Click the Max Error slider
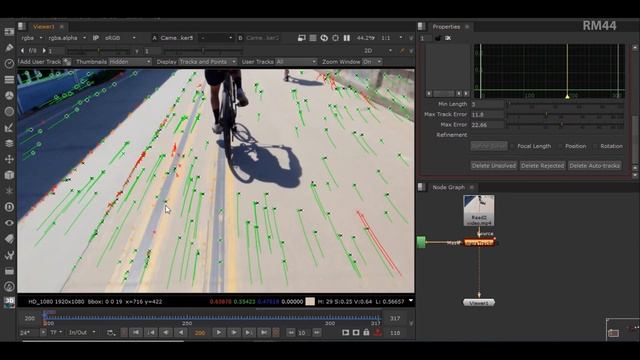The height and width of the screenshot is (360, 640). click(x=566, y=124)
